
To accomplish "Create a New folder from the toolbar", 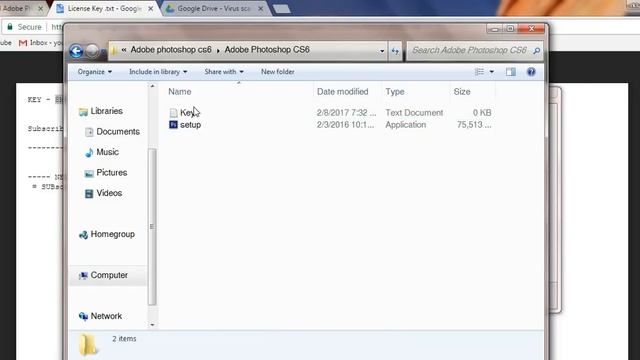I will [x=278, y=72].
